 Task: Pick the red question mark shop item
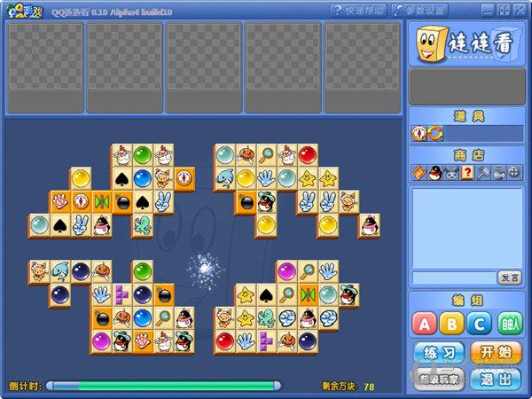[466, 172]
